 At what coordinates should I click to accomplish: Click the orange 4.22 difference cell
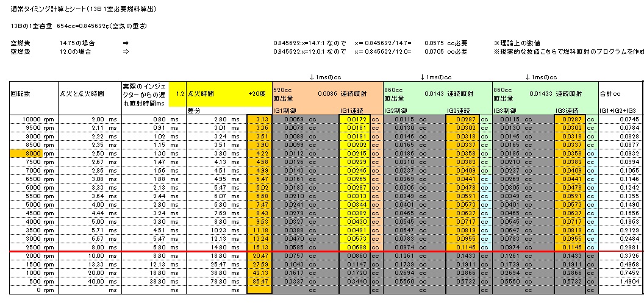click(260, 153)
